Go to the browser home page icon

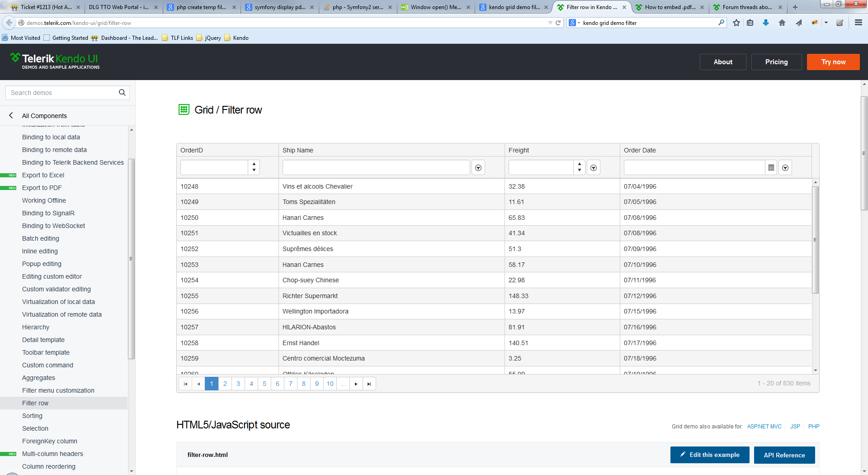pyautogui.click(x=782, y=23)
